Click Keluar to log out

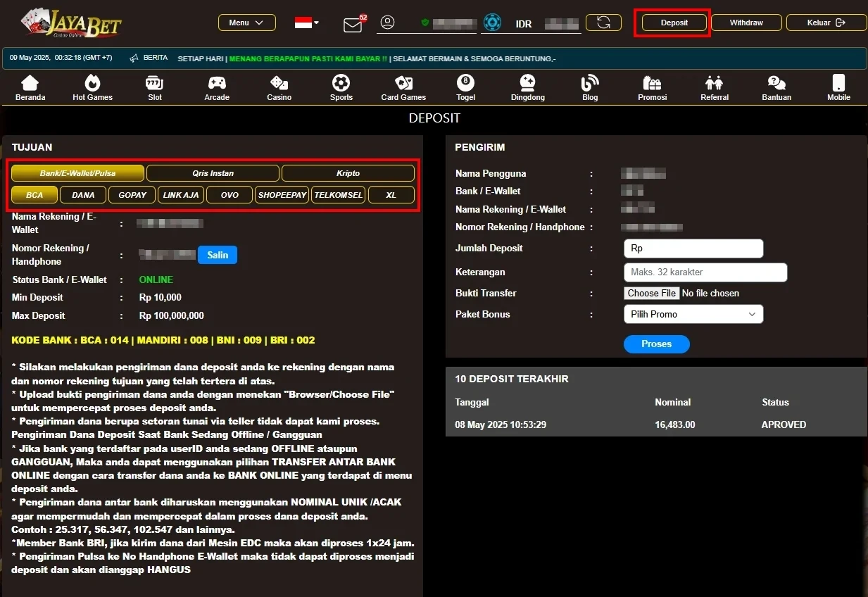(x=826, y=23)
